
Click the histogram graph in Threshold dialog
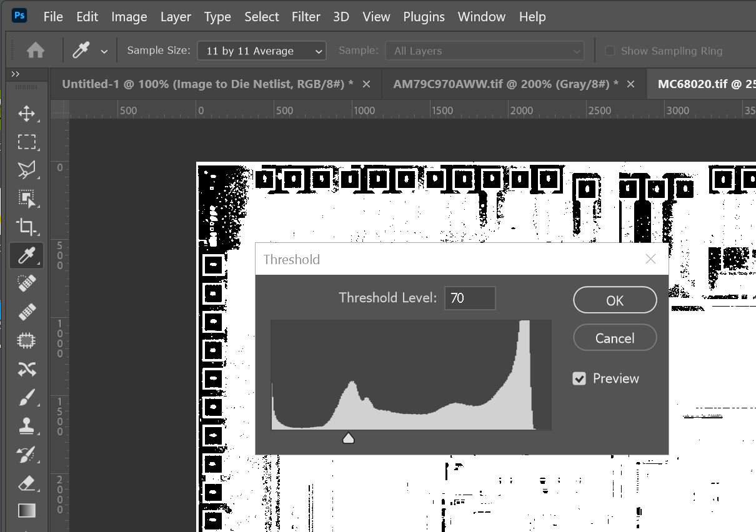(x=411, y=375)
